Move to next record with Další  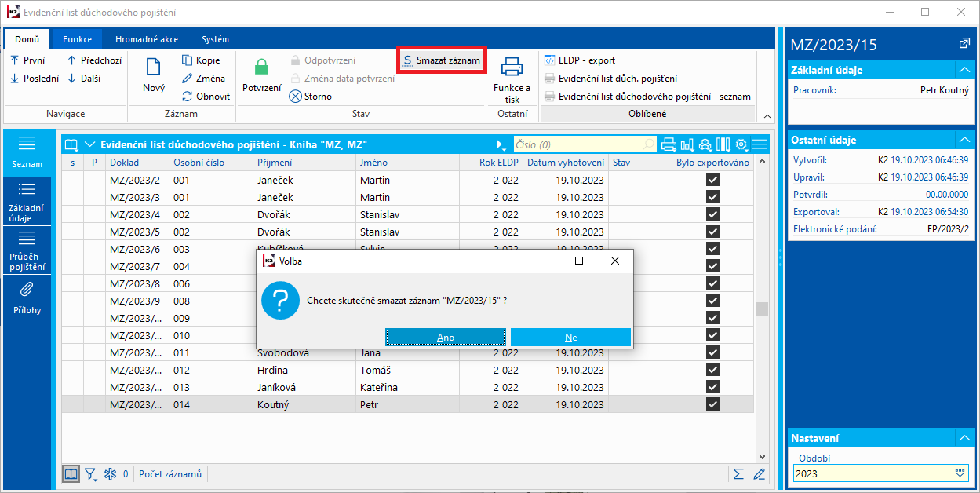(83, 78)
